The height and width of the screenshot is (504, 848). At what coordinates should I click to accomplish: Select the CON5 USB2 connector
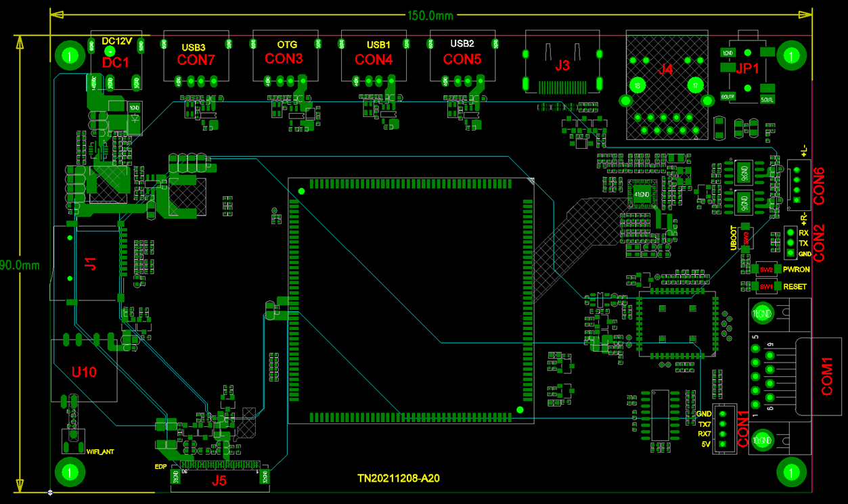click(462, 60)
